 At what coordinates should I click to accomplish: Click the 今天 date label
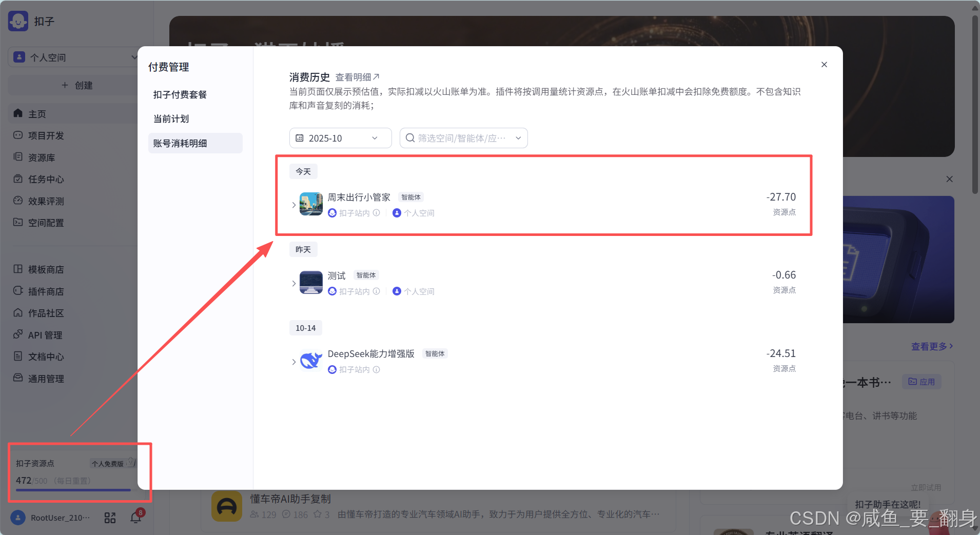click(x=303, y=171)
